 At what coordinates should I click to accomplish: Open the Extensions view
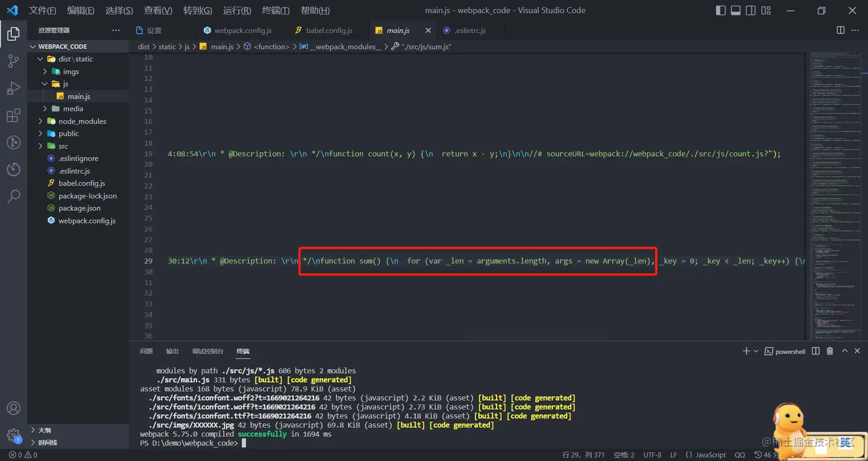[13, 115]
